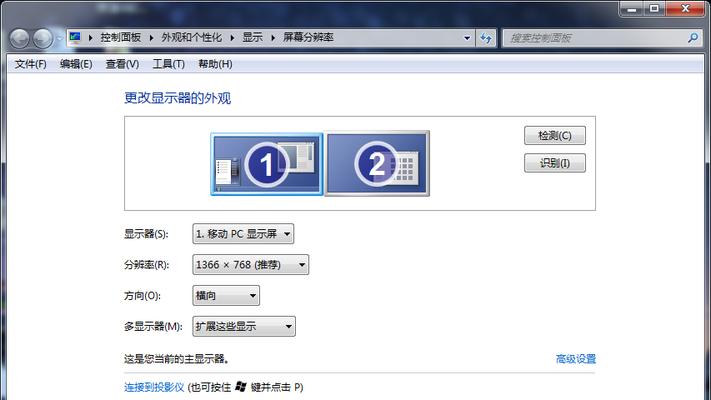
Task: Close the screen resolution window
Action: pos(686,9)
